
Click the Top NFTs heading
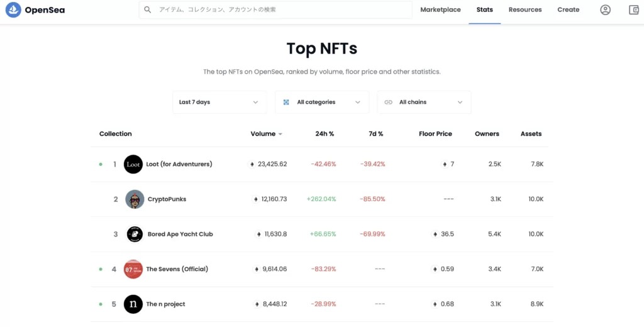pyautogui.click(x=322, y=48)
